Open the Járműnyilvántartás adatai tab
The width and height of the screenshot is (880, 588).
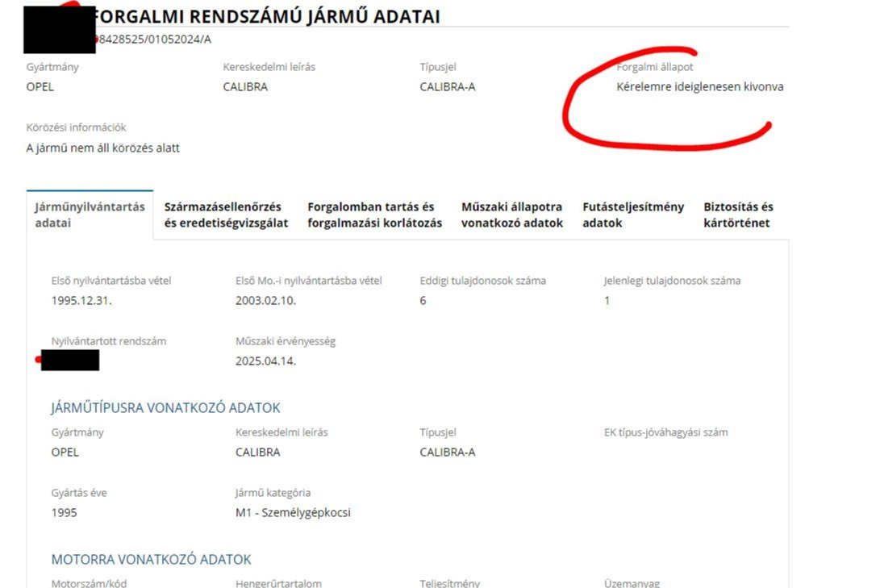click(90, 215)
